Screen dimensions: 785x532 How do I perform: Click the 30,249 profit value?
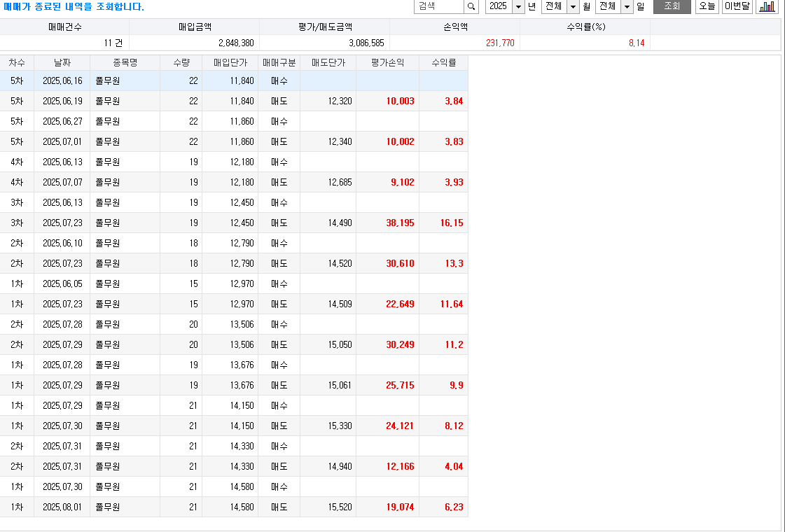400,344
